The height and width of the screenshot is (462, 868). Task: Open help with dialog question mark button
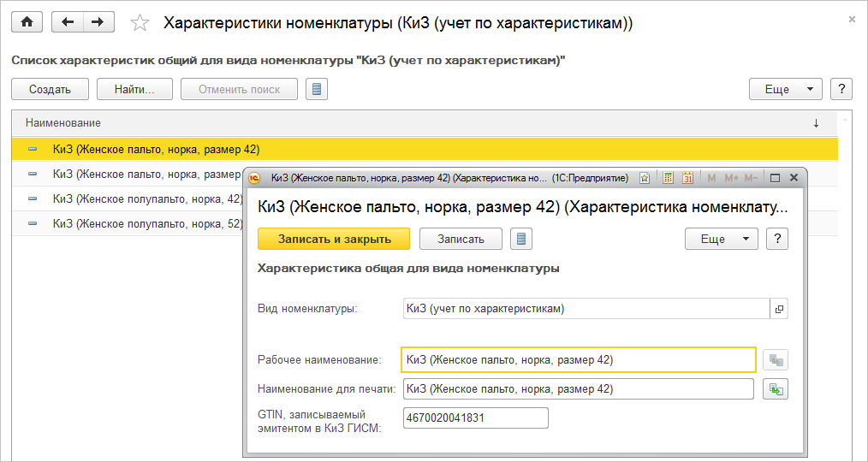(777, 239)
